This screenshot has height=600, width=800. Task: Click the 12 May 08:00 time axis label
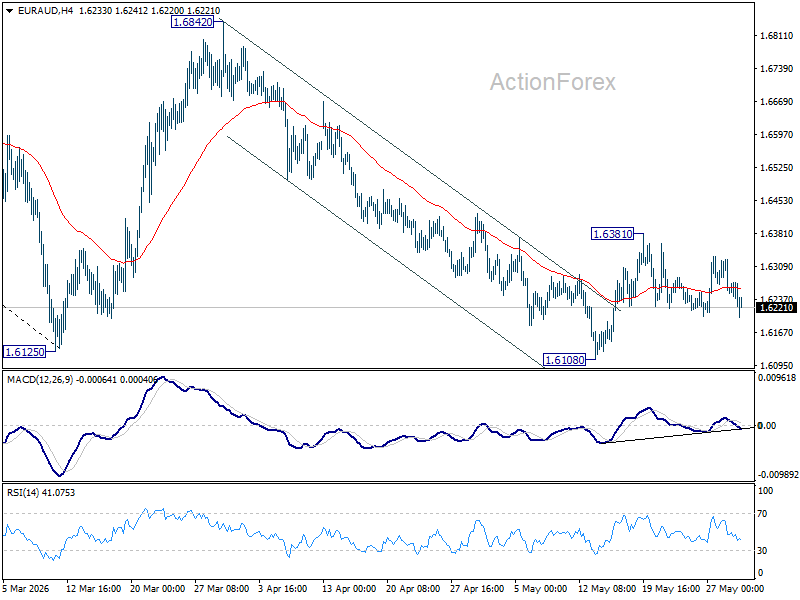(x=607, y=588)
